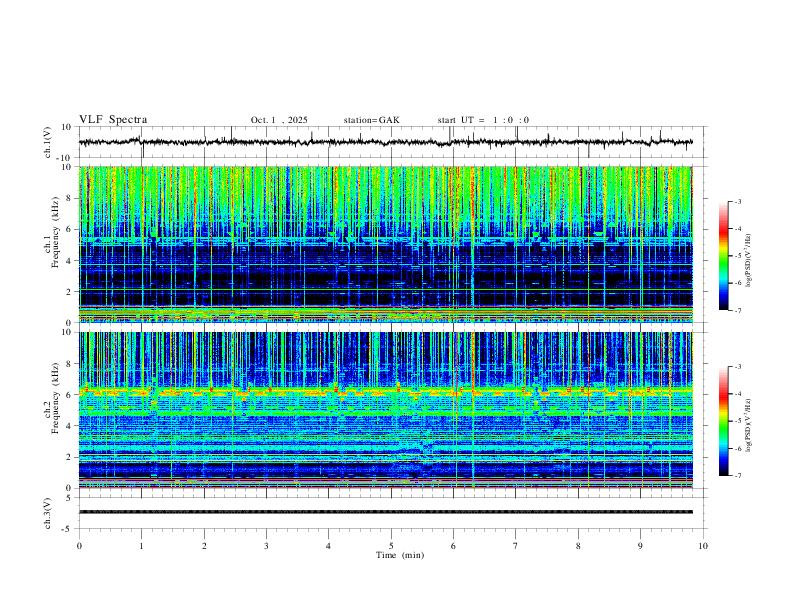Click time axis tick label '3'
This screenshot has height=612, width=792.
[266, 546]
